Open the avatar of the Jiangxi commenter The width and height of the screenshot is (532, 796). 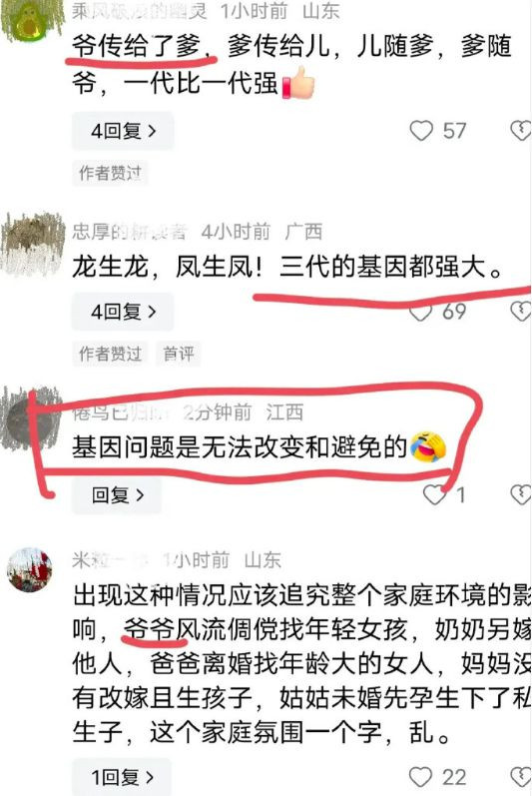tap(32, 418)
